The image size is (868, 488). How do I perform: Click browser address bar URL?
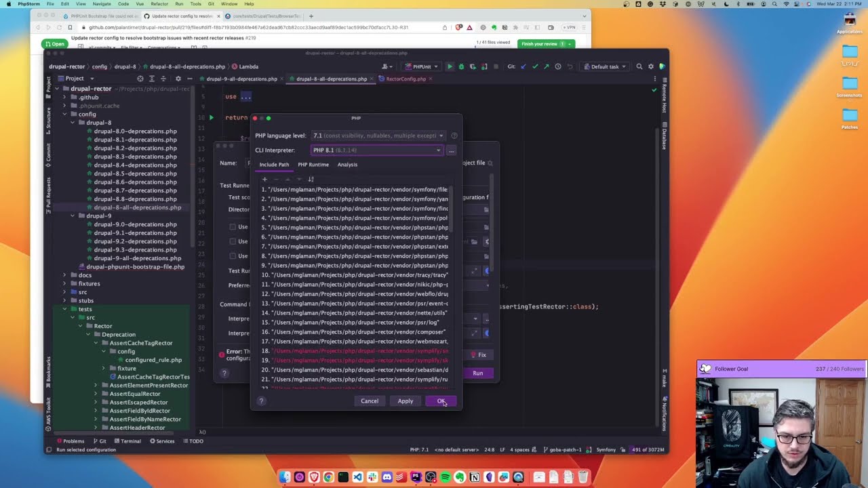coord(248,28)
